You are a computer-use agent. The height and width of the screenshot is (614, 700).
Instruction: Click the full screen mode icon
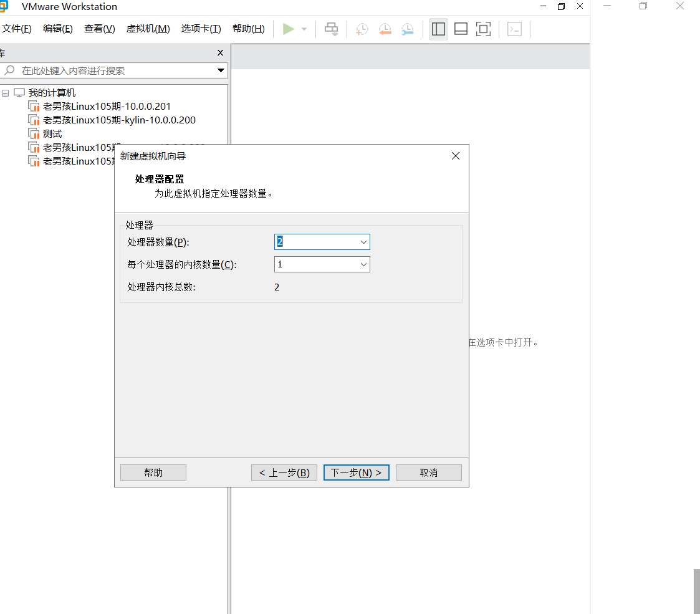click(x=483, y=29)
